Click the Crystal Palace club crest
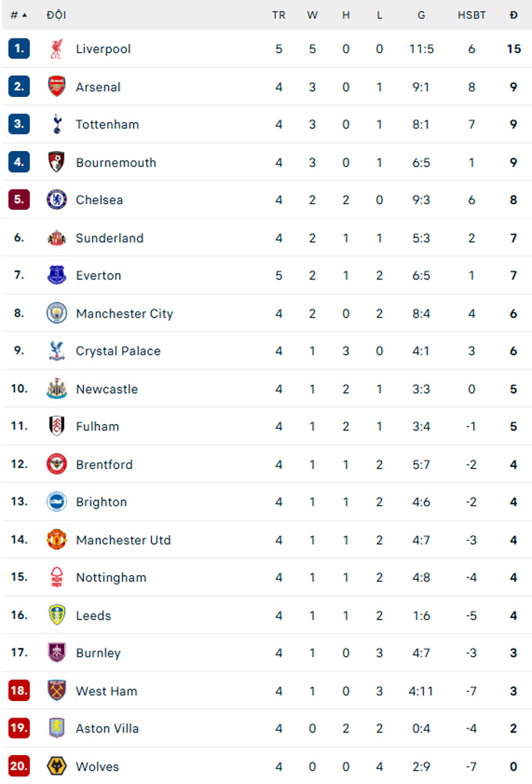Viewport: 532px width, 784px height. click(56, 351)
